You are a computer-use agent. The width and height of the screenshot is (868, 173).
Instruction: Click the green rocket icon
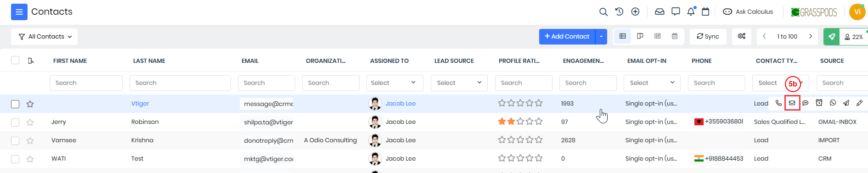click(832, 37)
